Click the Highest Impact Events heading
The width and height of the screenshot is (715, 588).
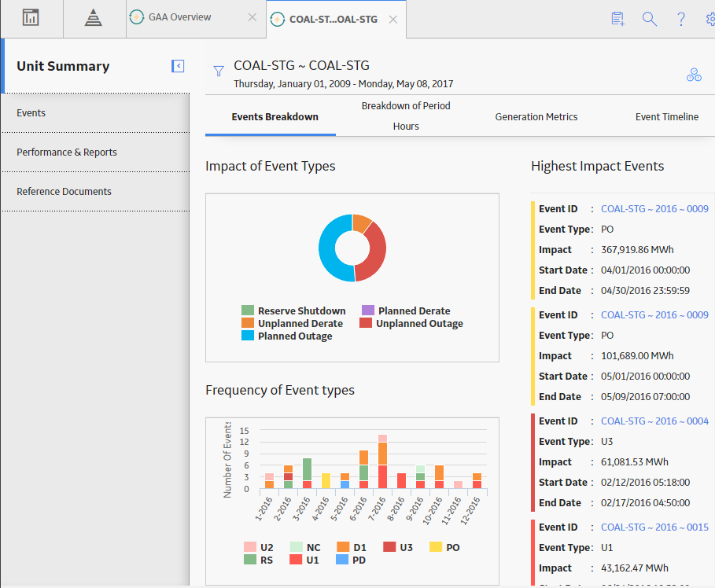click(597, 167)
